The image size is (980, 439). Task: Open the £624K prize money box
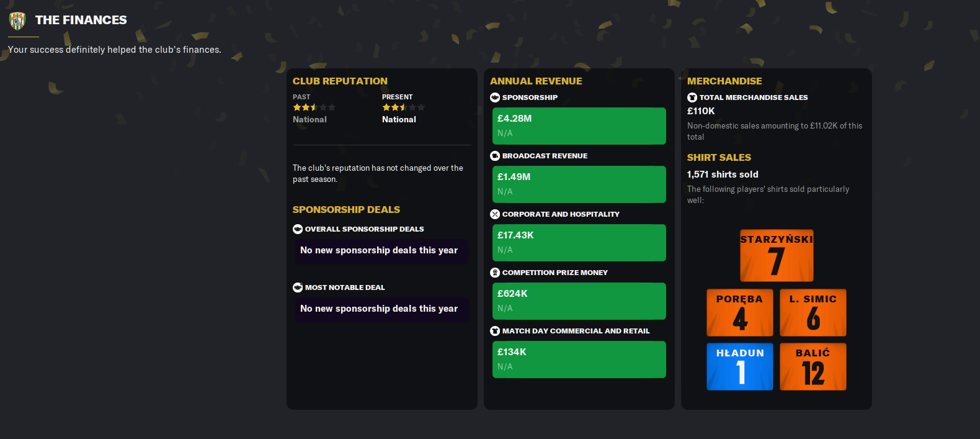coord(579,301)
